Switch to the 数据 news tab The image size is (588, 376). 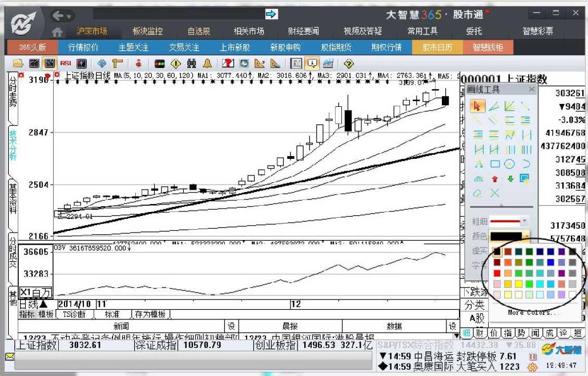[x=394, y=326]
